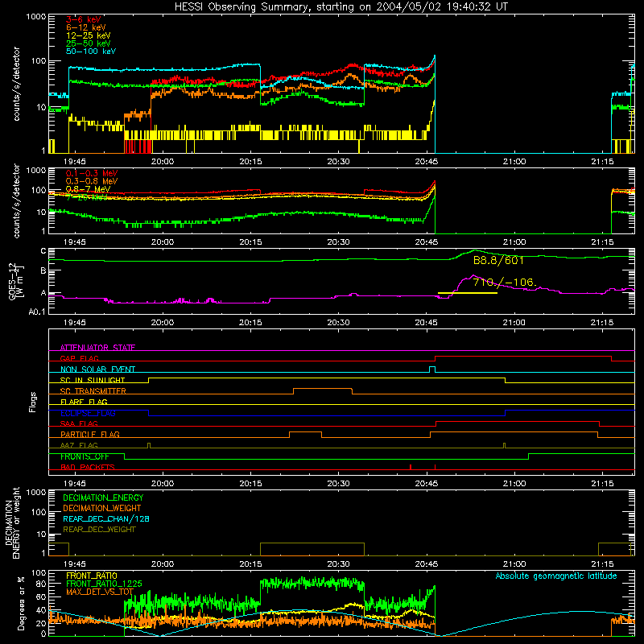644x644 pixels.
Task: Select the 0.8-7 MeV legend label
Action: tap(88, 189)
